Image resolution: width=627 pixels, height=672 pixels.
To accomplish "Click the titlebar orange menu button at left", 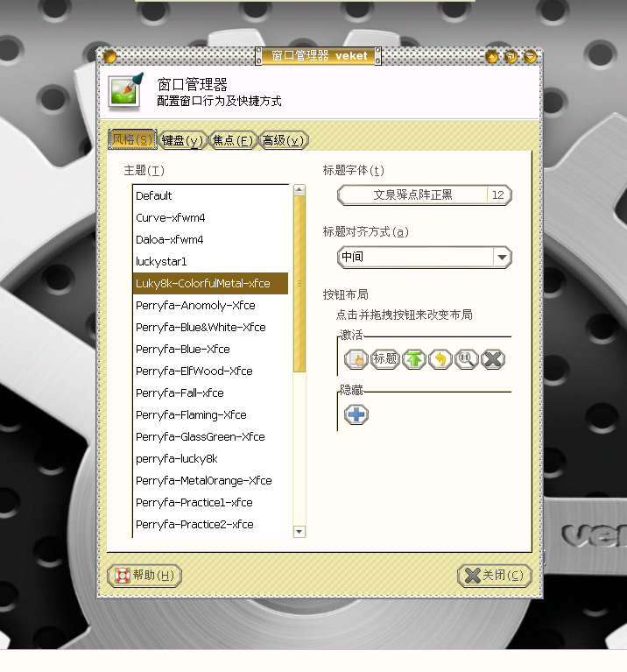I will click(109, 56).
